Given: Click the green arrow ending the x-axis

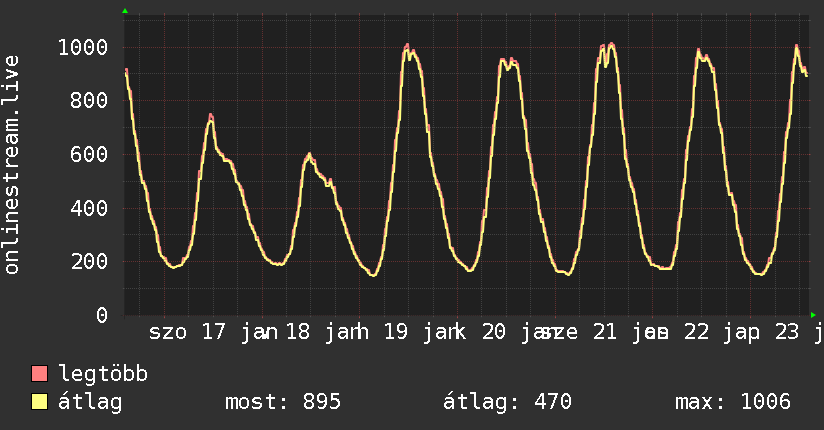Looking at the screenshot, I should pyautogui.click(x=813, y=315).
